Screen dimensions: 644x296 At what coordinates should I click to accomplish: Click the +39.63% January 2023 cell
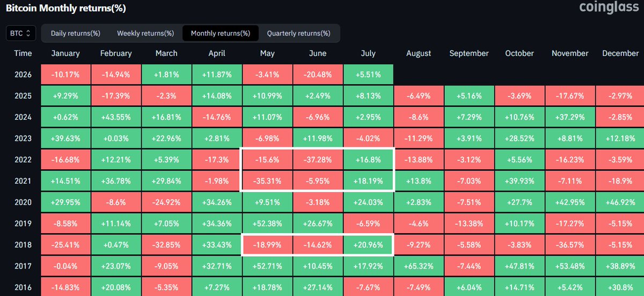(65, 138)
